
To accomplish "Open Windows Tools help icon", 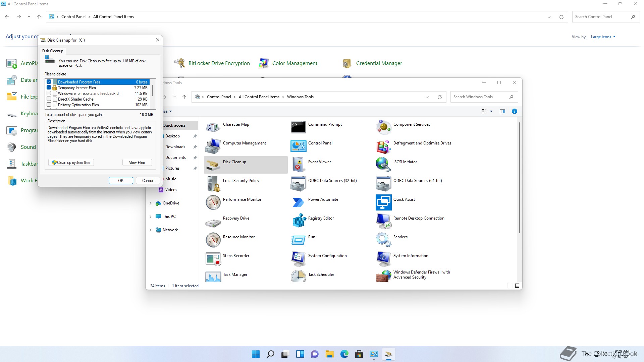I will 514,111.
